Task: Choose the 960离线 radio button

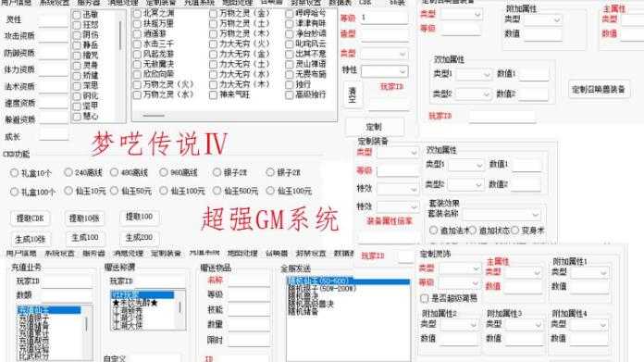Action: click(164, 173)
